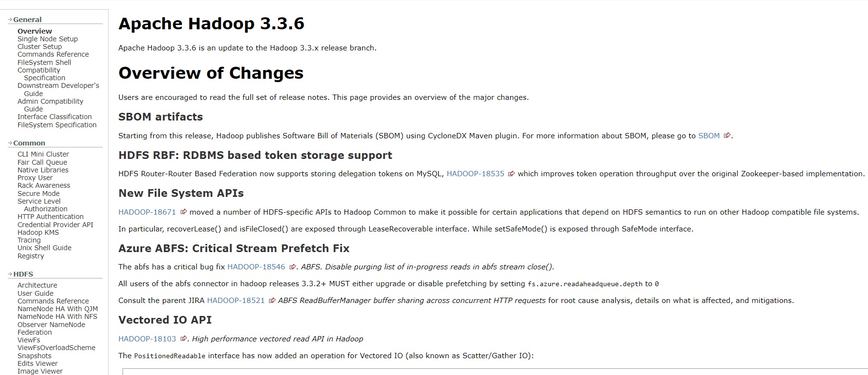Image resolution: width=868 pixels, height=375 pixels.
Task: Click external link icon next to SBOM
Action: point(727,135)
